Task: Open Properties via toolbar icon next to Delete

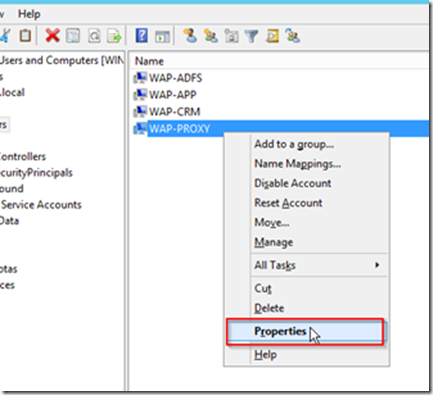Action: click(73, 36)
